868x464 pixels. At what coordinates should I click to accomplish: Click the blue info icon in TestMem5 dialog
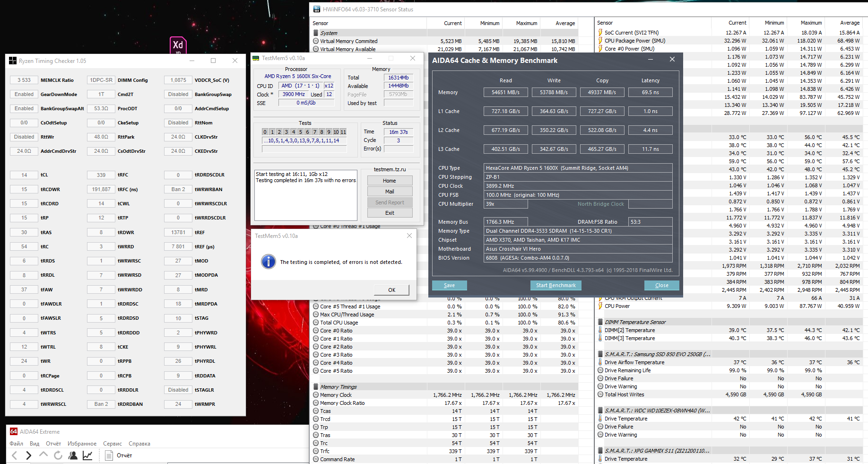[x=269, y=262]
